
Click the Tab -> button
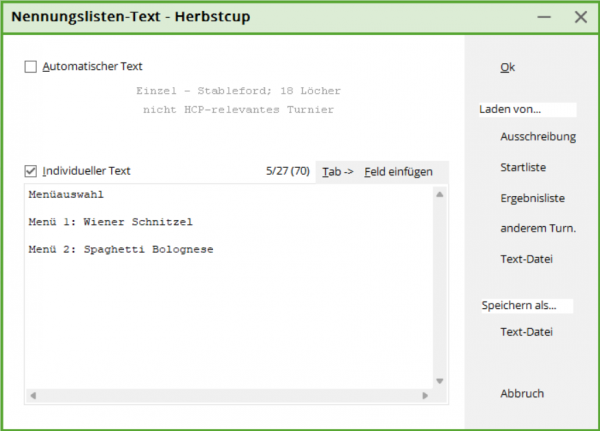click(x=338, y=172)
